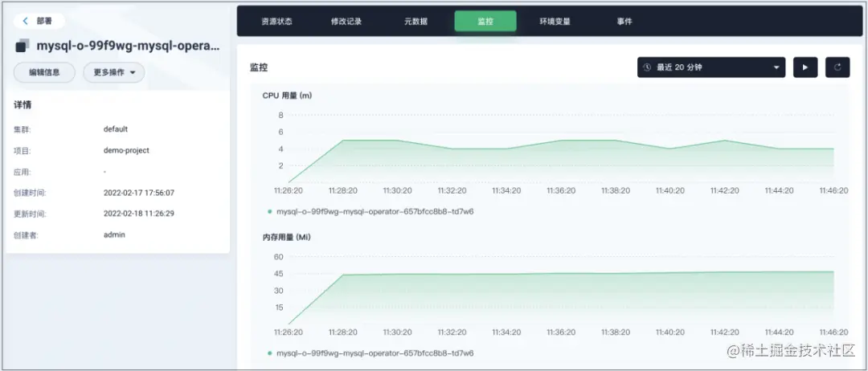Open 编辑信息 dialog
868x371 pixels.
click(x=44, y=72)
